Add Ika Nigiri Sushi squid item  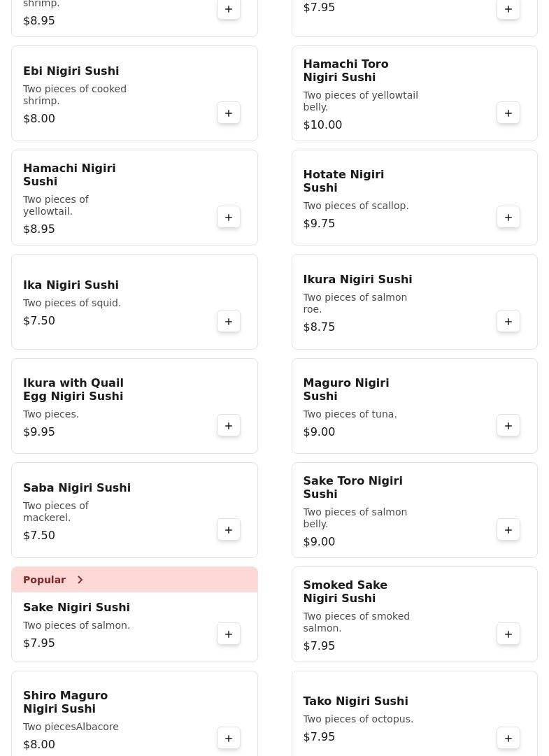point(229,322)
